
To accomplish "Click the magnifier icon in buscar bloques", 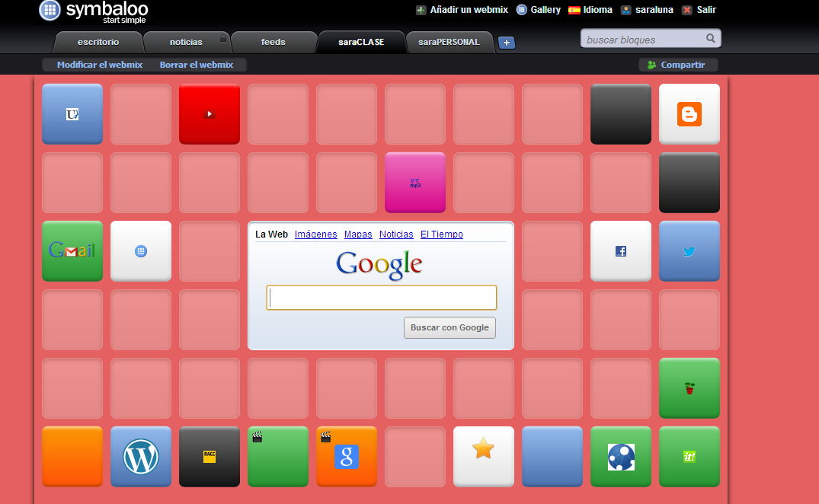I will (x=710, y=38).
